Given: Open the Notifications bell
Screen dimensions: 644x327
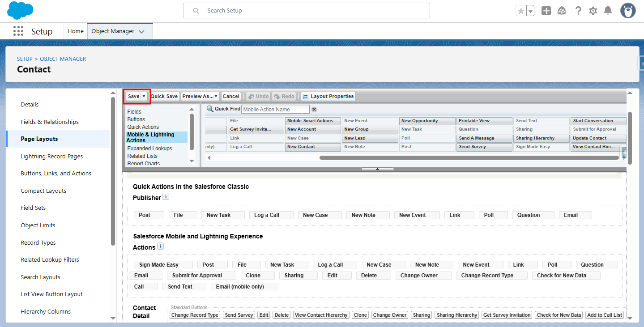Looking at the screenshot, I should (608, 11).
